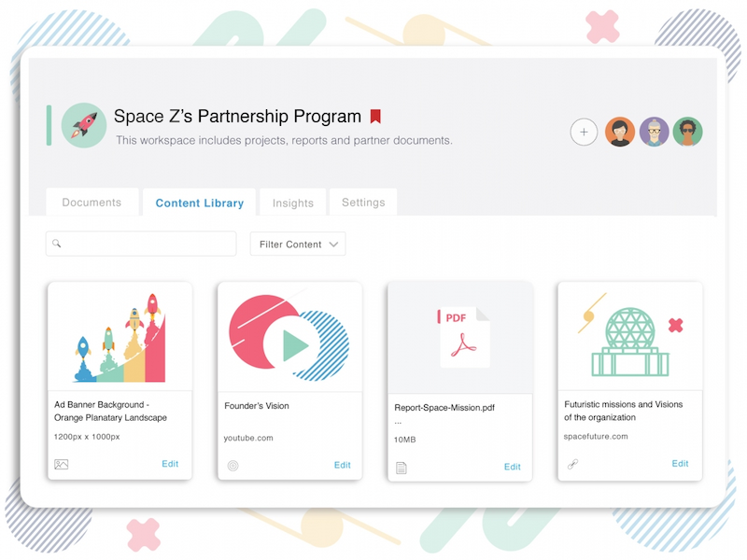This screenshot has height=560, width=747.
Task: Click the play button on Founder's Vision thumbnail
Action: [294, 344]
